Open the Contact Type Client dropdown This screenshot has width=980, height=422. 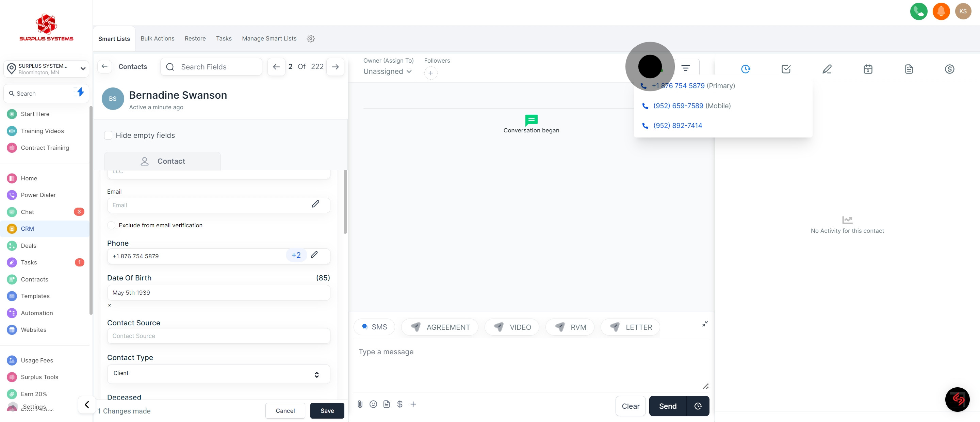click(218, 374)
